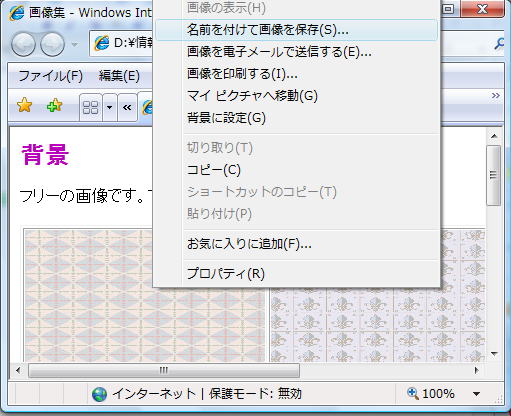This screenshot has width=511, height=416.
Task: Expand the Quick Tabs dropdown arrow
Action: (x=109, y=107)
